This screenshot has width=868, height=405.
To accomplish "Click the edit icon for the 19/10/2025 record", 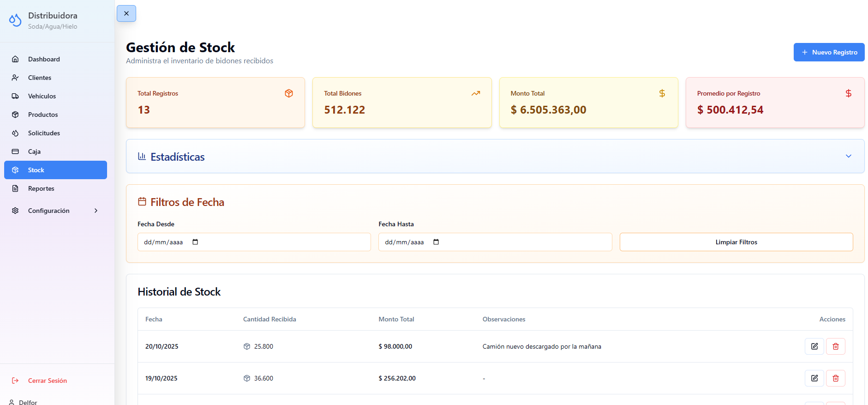I will click(814, 378).
